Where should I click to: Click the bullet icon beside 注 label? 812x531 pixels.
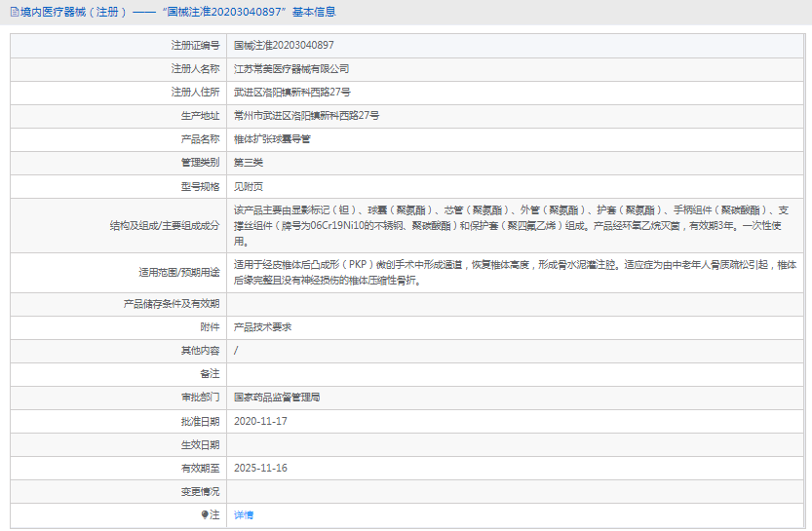pyautogui.click(x=205, y=514)
